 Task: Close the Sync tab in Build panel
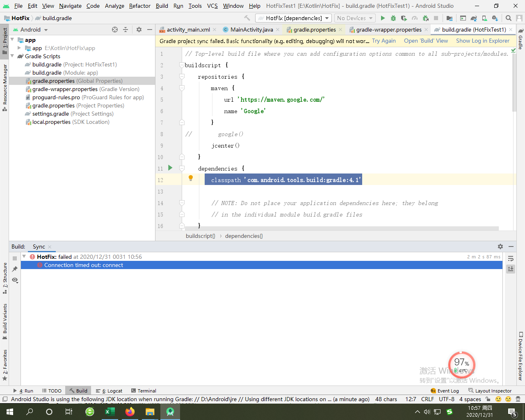coord(50,247)
